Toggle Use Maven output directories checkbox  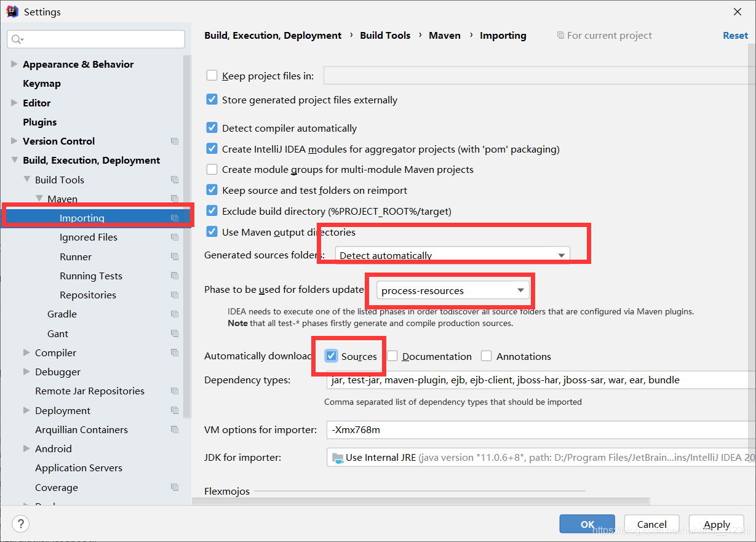(212, 232)
